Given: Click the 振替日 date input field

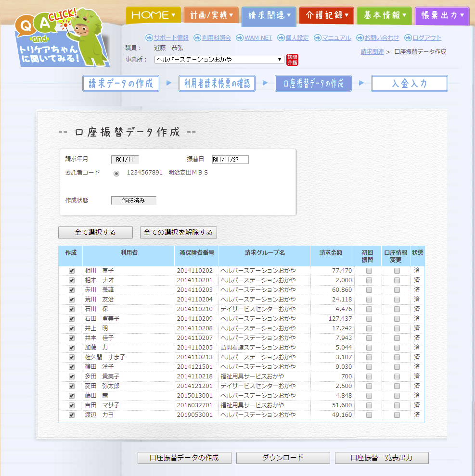Looking at the screenshot, I should click(230, 160).
